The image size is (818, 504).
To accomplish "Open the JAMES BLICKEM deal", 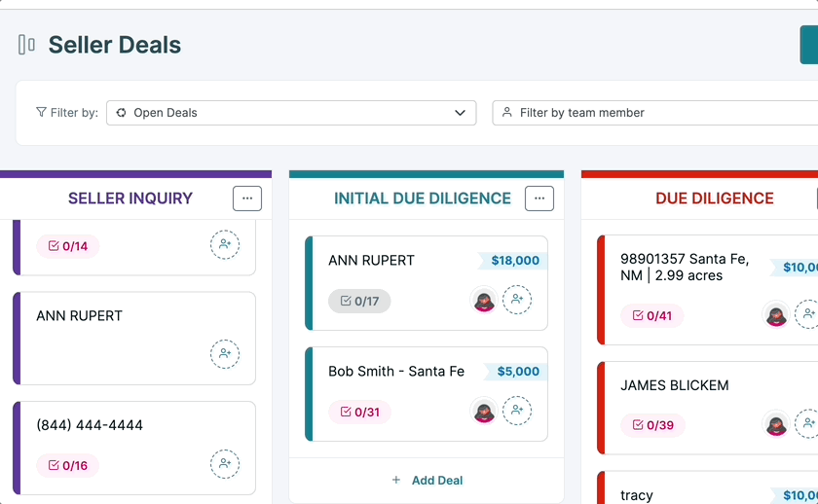I will coord(707,408).
